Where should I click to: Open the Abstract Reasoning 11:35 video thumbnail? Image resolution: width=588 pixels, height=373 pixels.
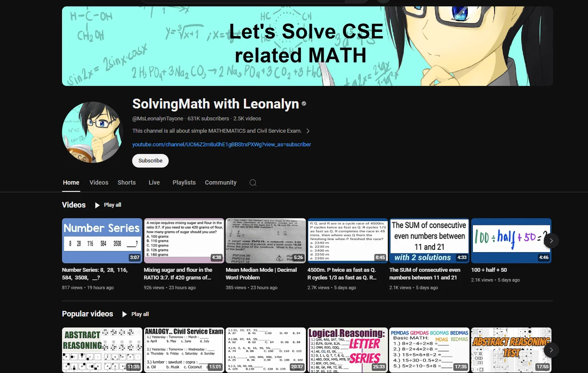tap(102, 350)
